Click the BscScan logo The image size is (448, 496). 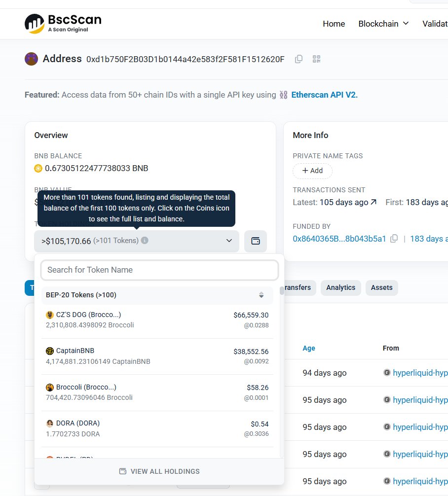tap(63, 23)
